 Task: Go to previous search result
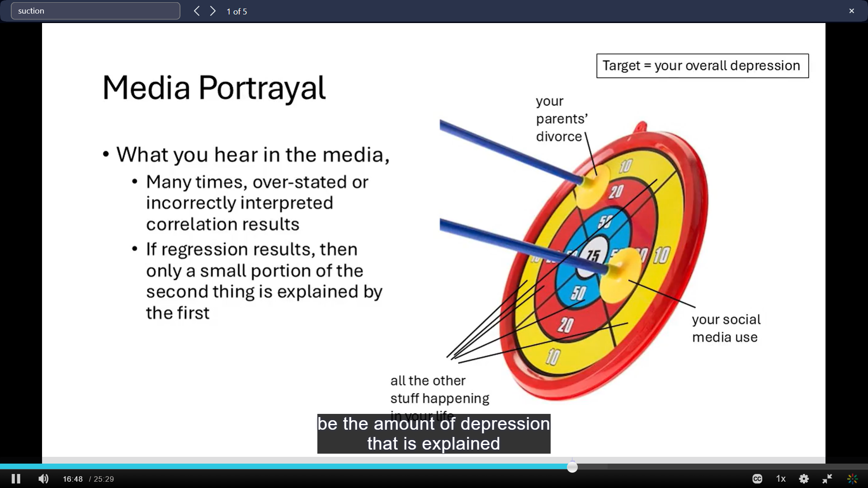click(197, 11)
